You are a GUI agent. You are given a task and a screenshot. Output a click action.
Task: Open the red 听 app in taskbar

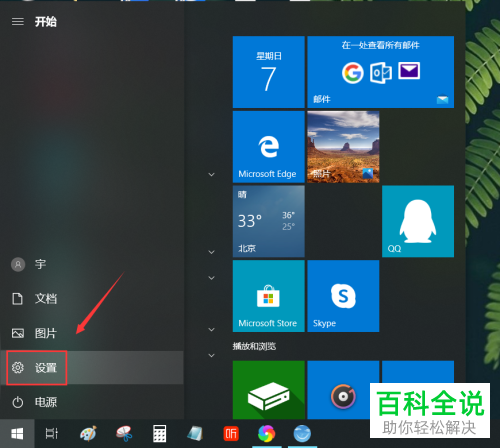[231, 434]
